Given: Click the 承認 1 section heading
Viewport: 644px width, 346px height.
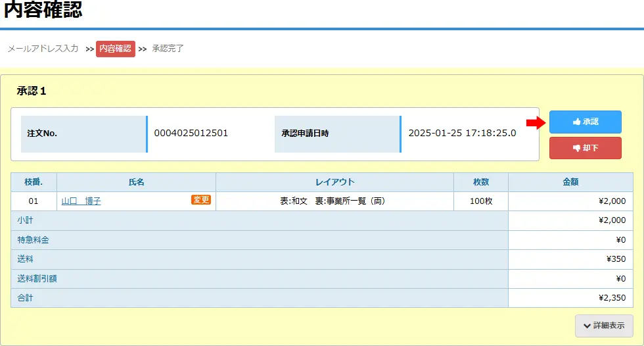Looking at the screenshot, I should tap(32, 91).
